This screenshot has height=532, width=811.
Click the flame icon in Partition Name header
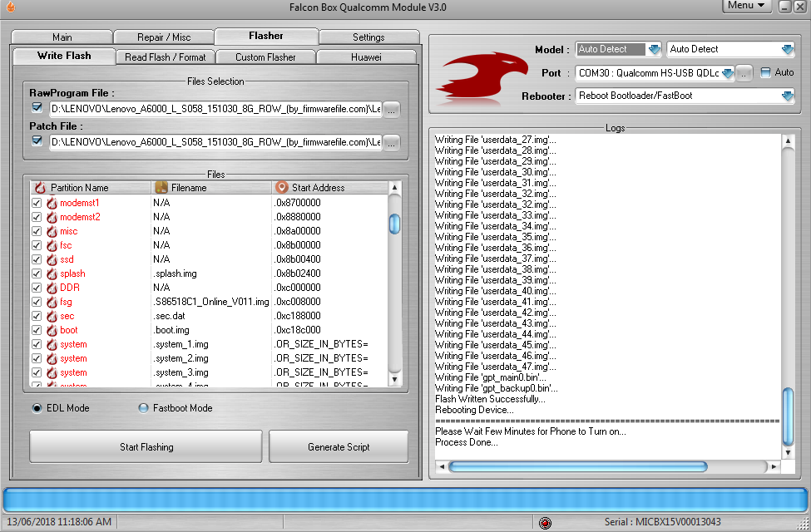click(x=40, y=187)
